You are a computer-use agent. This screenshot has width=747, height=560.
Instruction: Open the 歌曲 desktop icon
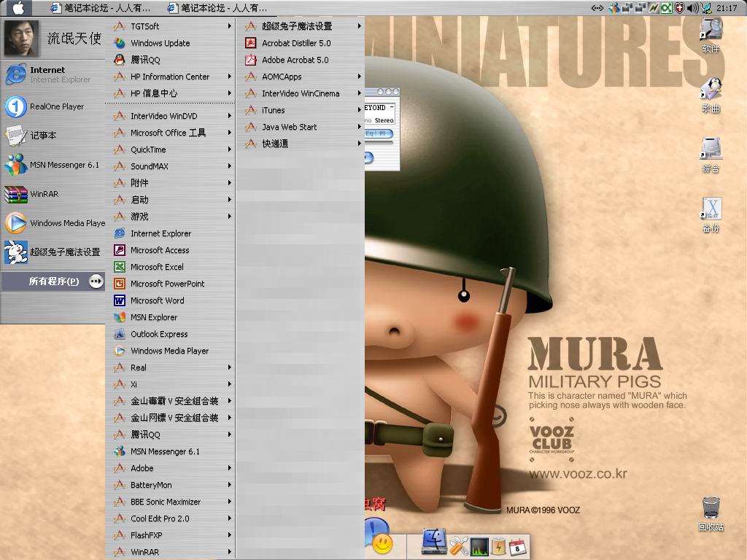[711, 96]
